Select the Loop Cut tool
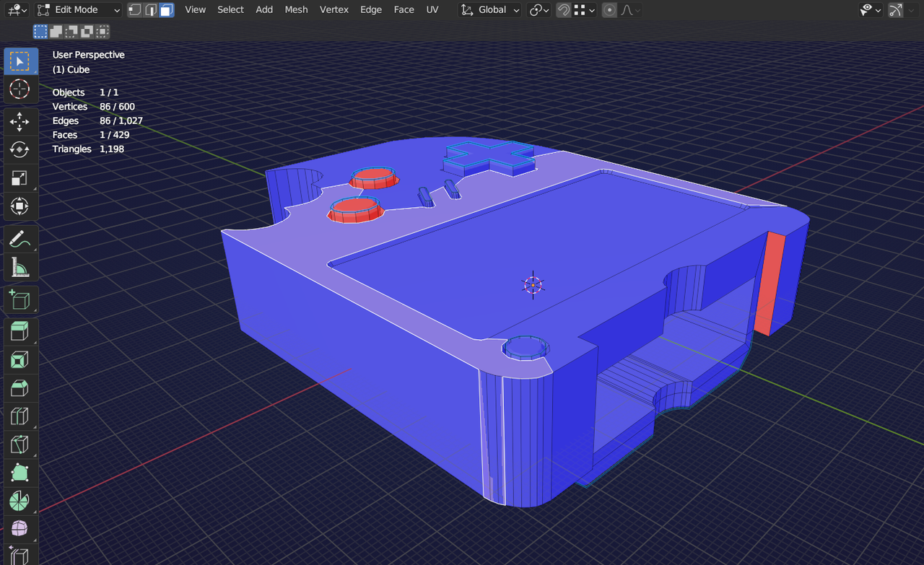The height and width of the screenshot is (565, 924). coord(19,416)
